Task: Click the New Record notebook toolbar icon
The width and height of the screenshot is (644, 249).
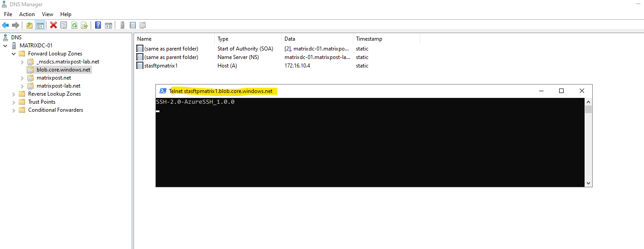Action: pyautogui.click(x=133, y=25)
